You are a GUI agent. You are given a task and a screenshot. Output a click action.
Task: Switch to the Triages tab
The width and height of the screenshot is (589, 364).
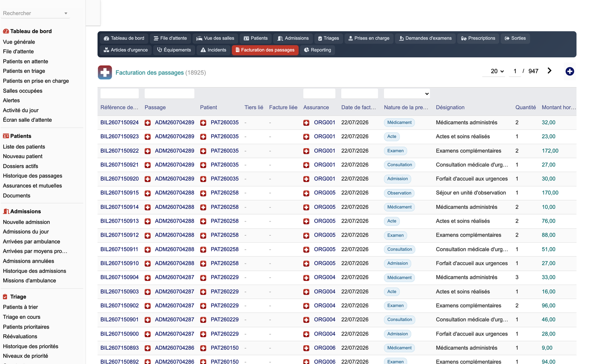pos(328,38)
